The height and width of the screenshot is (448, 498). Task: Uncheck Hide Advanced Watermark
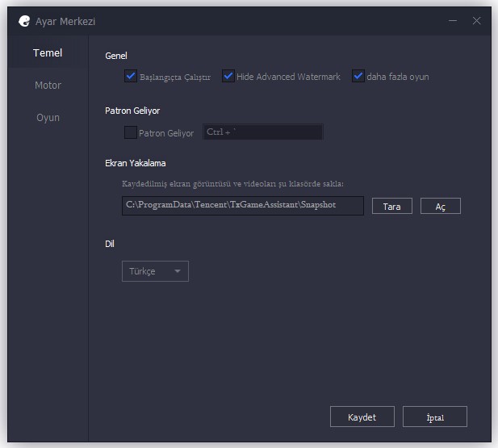[228, 77]
